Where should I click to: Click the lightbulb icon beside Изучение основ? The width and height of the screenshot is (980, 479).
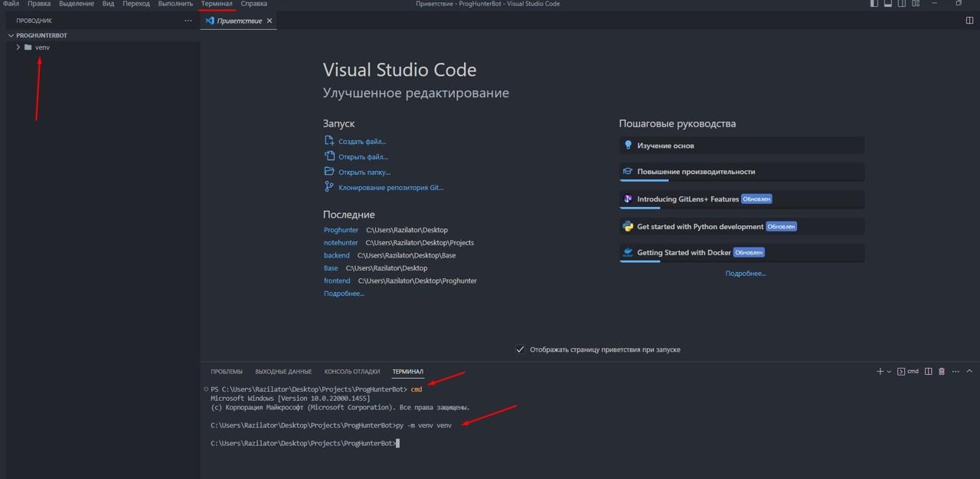coord(628,145)
